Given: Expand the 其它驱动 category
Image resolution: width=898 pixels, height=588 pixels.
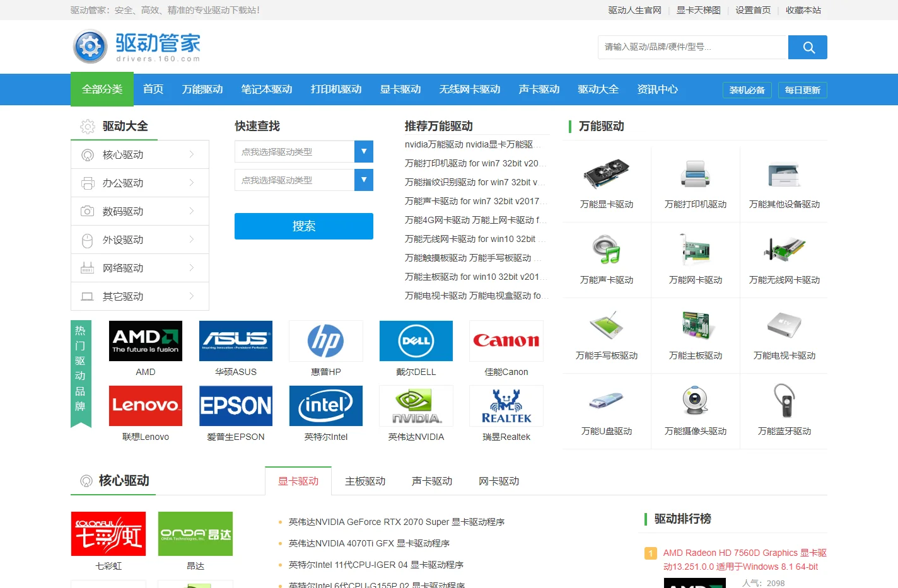Looking at the screenshot, I should pos(140,296).
